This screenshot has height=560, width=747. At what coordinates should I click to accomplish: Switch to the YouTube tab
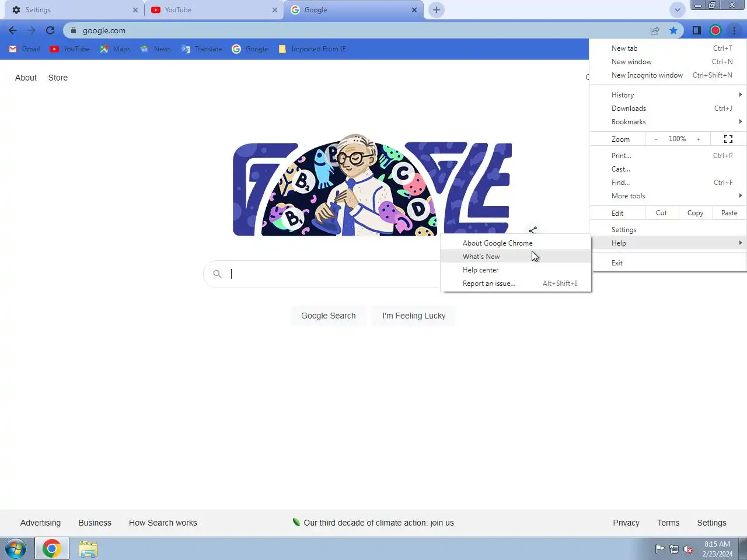tap(213, 10)
